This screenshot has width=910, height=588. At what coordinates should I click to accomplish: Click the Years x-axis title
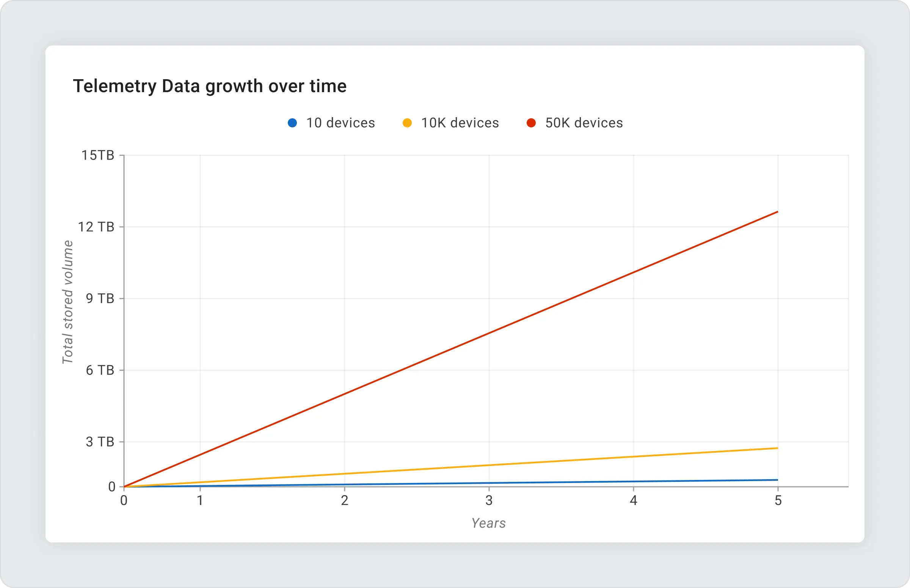click(x=488, y=523)
